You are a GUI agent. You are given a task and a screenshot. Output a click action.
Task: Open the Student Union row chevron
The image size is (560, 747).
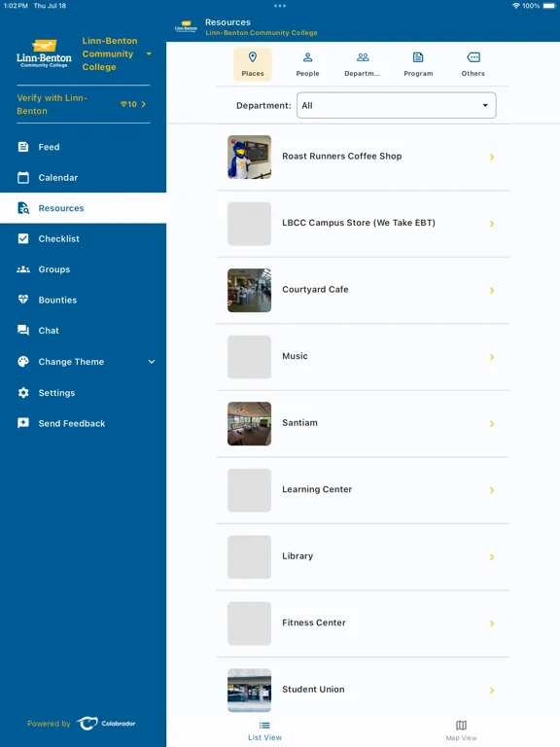[x=492, y=690]
